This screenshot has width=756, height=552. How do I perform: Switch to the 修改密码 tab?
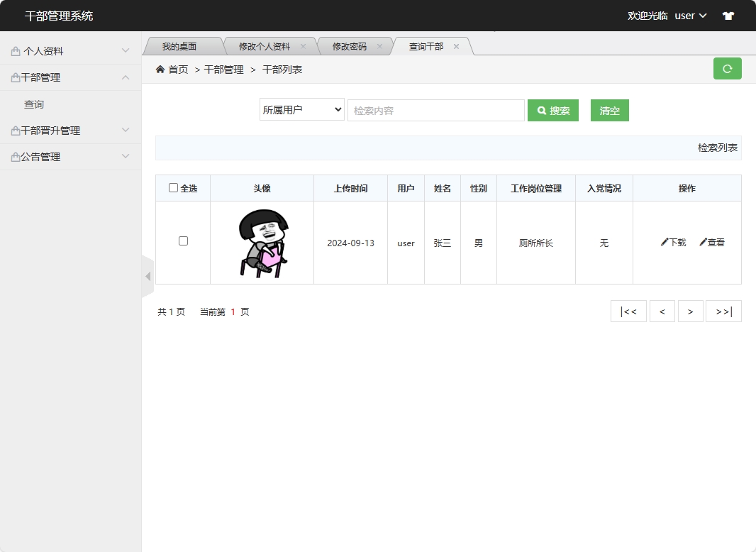(349, 45)
